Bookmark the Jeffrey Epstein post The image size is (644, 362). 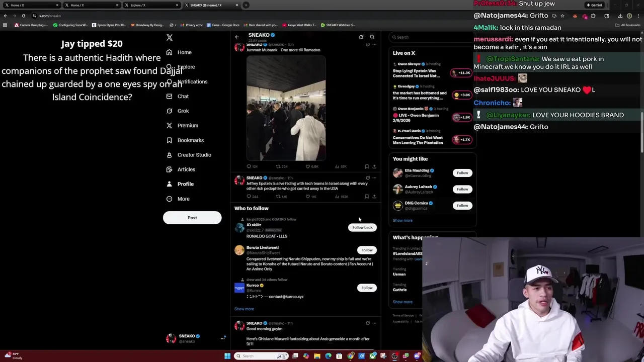(367, 197)
